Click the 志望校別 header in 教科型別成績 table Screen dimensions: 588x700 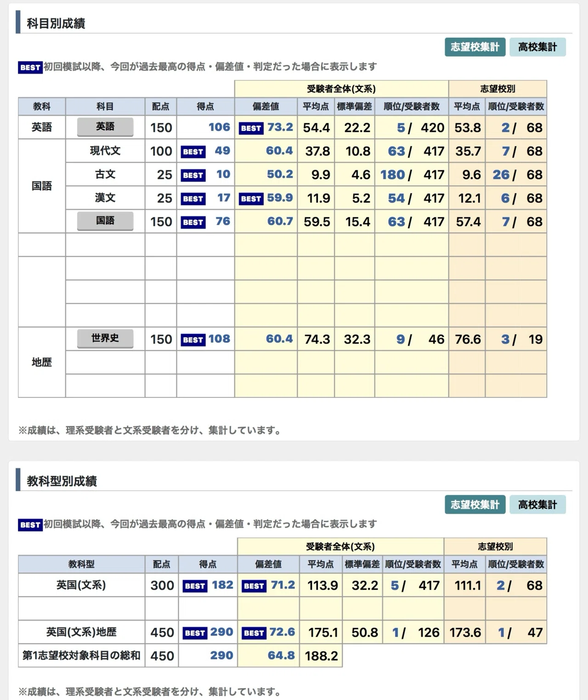pos(495,546)
